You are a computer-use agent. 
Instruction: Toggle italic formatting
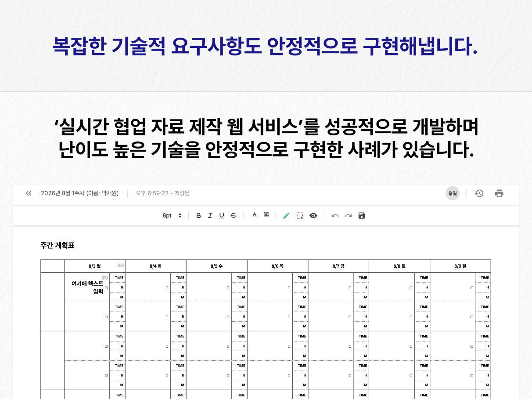pos(210,215)
